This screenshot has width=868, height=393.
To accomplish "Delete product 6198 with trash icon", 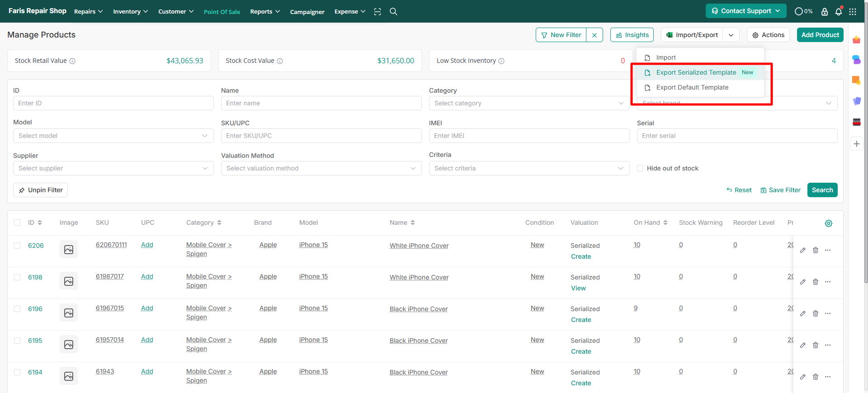I will [x=816, y=282].
